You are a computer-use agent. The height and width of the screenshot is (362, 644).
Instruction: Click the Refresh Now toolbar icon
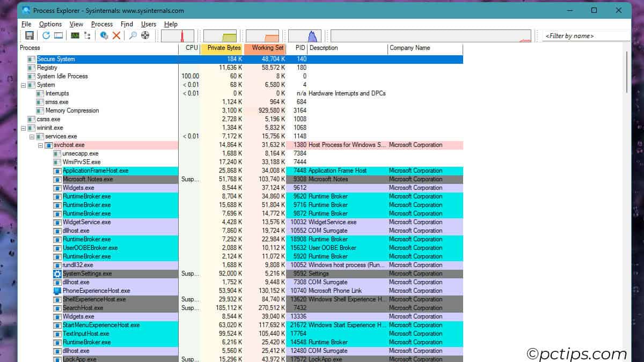pos(46,35)
